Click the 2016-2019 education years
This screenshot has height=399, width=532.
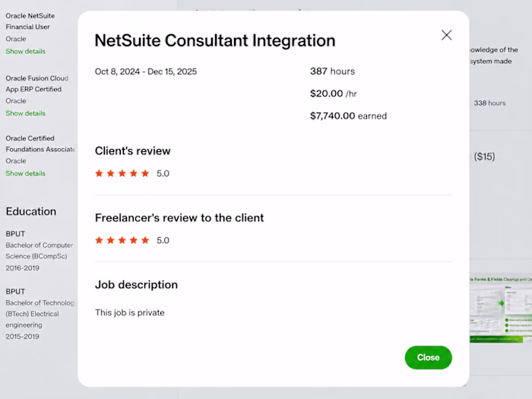pyautogui.click(x=22, y=268)
